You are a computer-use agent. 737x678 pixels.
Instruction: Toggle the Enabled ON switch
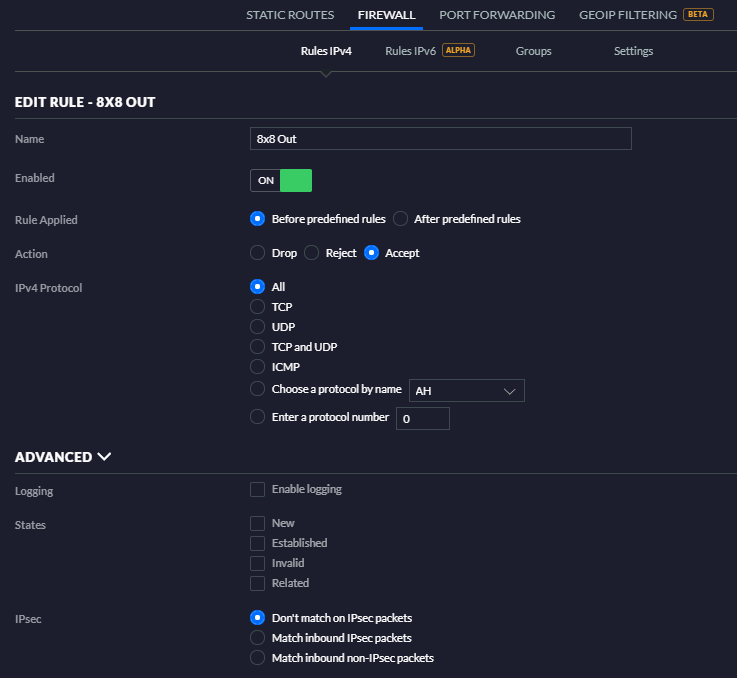[x=281, y=181]
